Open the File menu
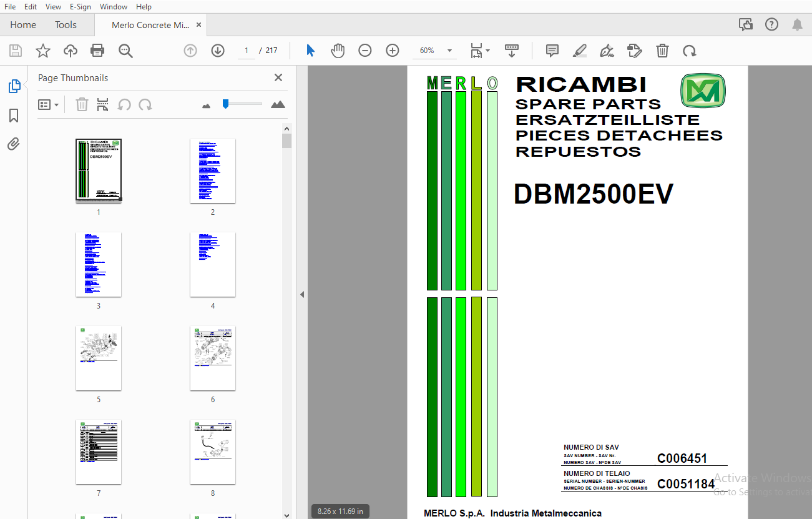This screenshot has width=812, height=519. [x=10, y=6]
